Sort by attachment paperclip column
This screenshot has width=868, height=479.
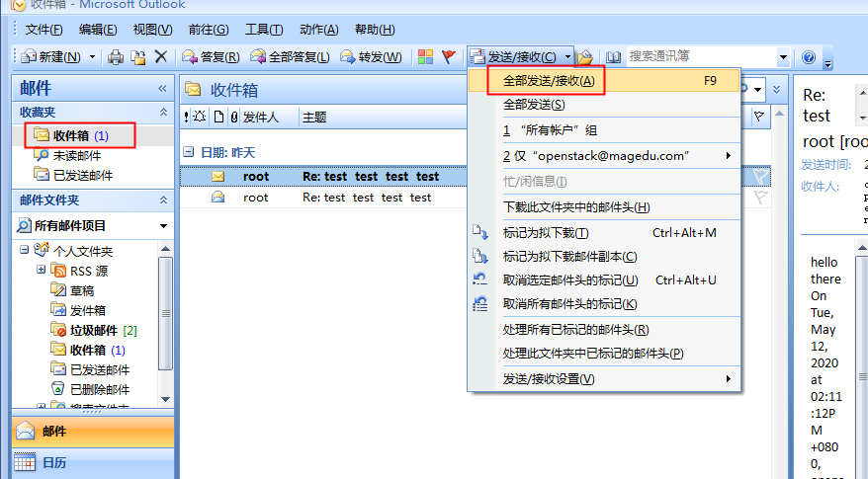click(x=234, y=117)
